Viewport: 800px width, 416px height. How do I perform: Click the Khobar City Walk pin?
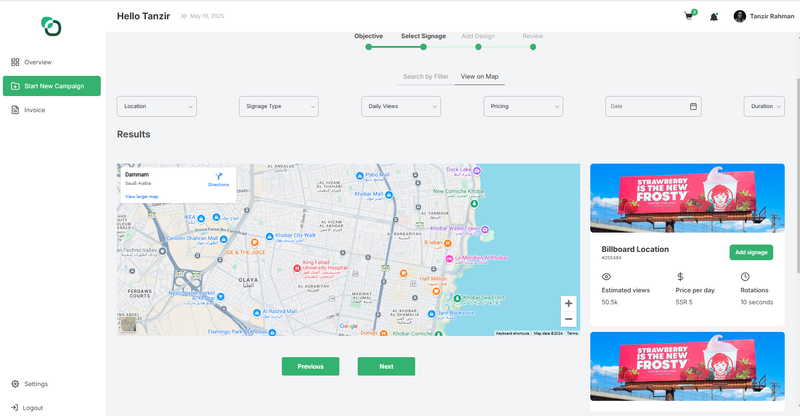click(x=269, y=237)
